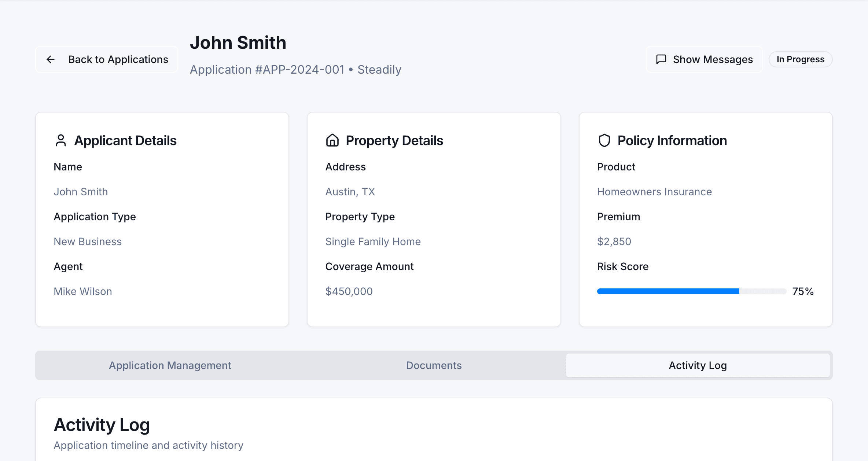The width and height of the screenshot is (868, 461).
Task: Click the Applicant Details card title
Action: click(125, 140)
